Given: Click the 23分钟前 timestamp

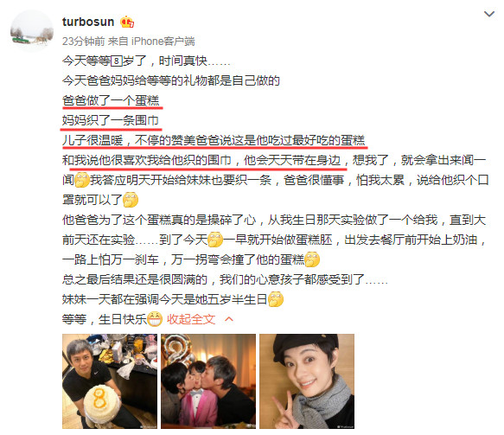Looking at the screenshot, I should pyautogui.click(x=84, y=42).
